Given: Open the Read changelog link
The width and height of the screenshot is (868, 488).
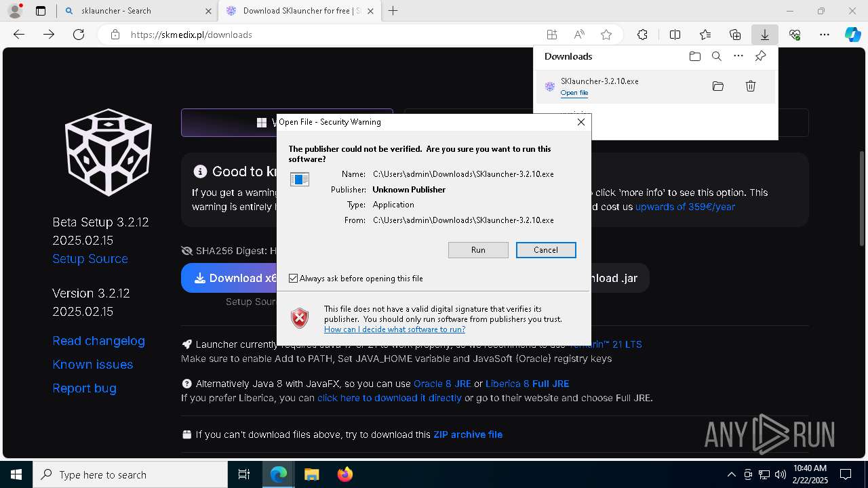Looking at the screenshot, I should pos(99,341).
